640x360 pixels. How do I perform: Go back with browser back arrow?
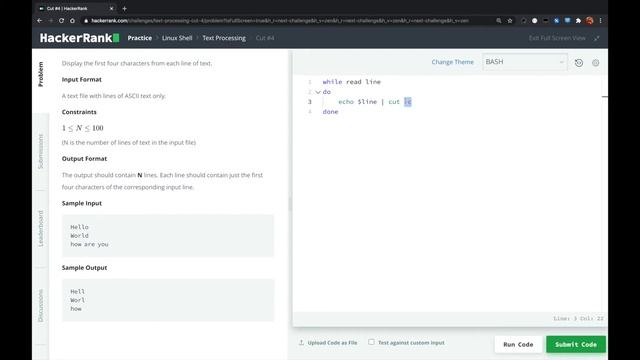pos(40,20)
